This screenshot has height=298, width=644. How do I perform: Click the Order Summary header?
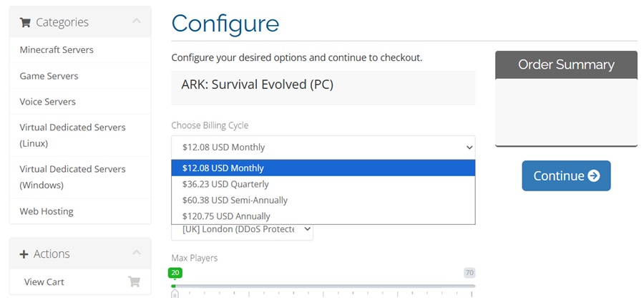[x=566, y=65]
